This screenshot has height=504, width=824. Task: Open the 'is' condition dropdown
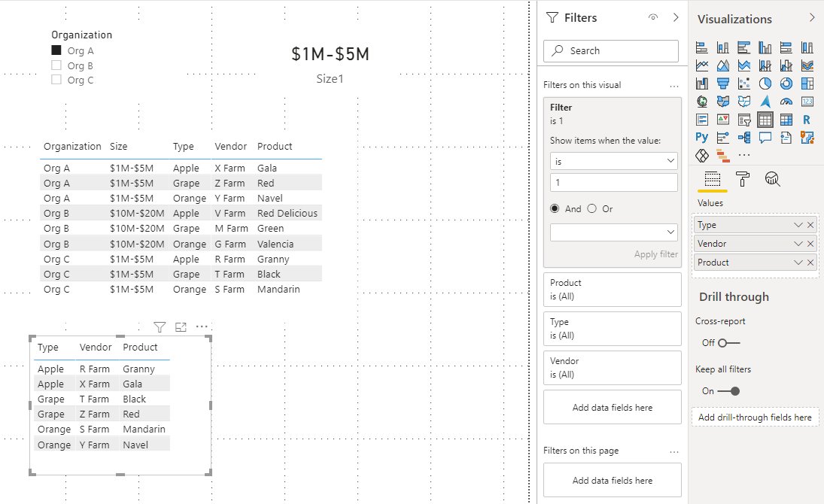[x=614, y=161]
